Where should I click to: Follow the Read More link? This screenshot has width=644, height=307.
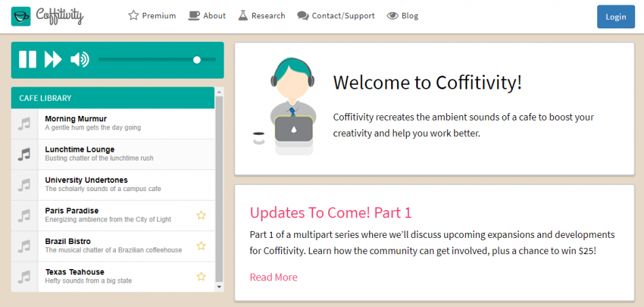click(273, 277)
